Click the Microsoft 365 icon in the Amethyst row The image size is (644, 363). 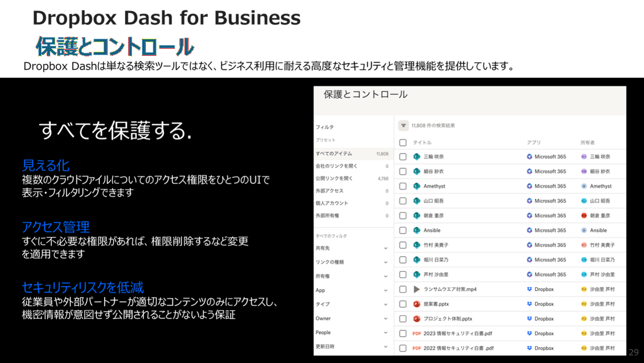click(529, 186)
